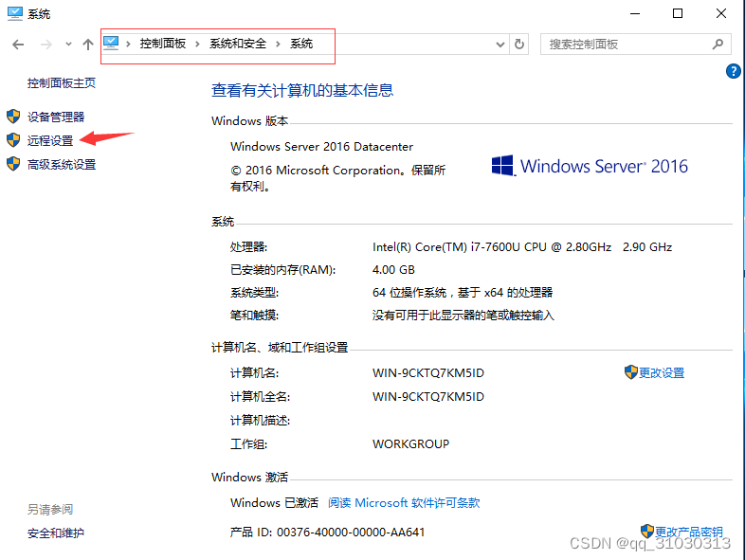Screen dimensions: 745x560
Task: Open 阅读 Microsoft 软件许可条款 link
Action: [x=404, y=502]
